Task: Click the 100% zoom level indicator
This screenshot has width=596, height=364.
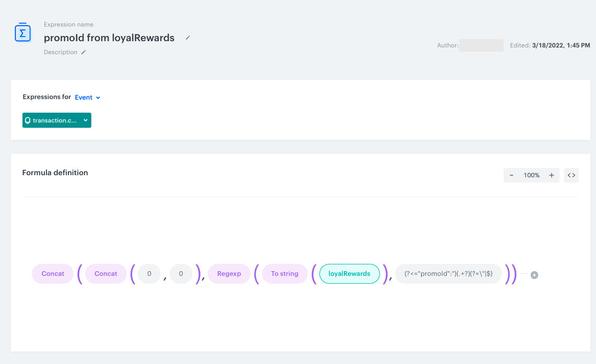Action: 531,175
